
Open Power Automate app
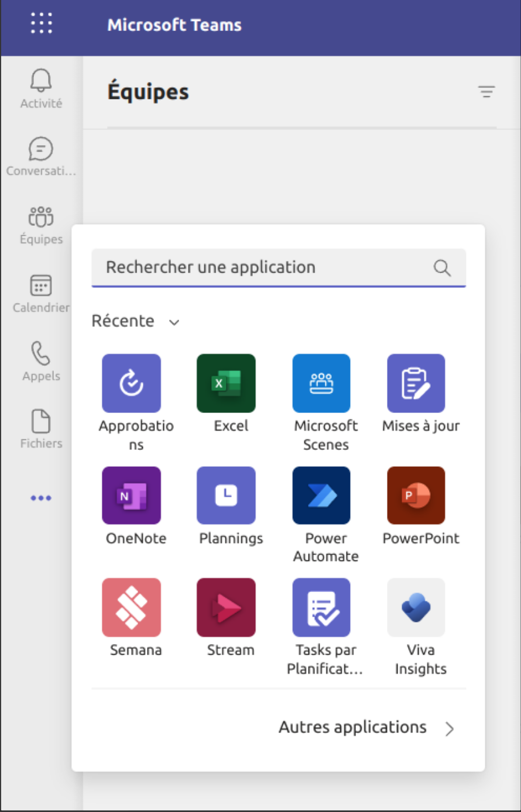(x=321, y=496)
